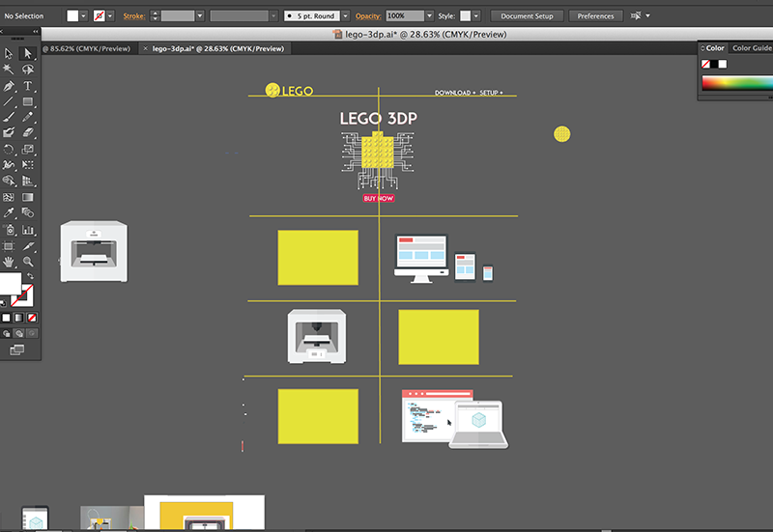Open the Opacity panel link
773x532 pixels.
368,15
